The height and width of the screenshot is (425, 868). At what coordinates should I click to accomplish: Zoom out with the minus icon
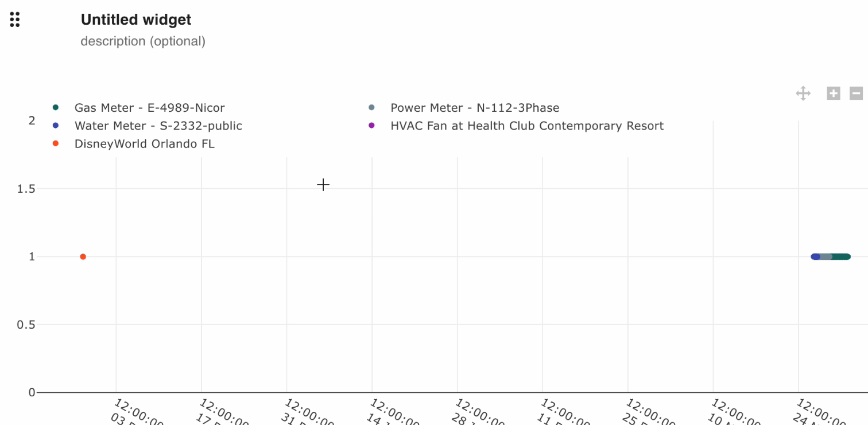click(x=856, y=93)
